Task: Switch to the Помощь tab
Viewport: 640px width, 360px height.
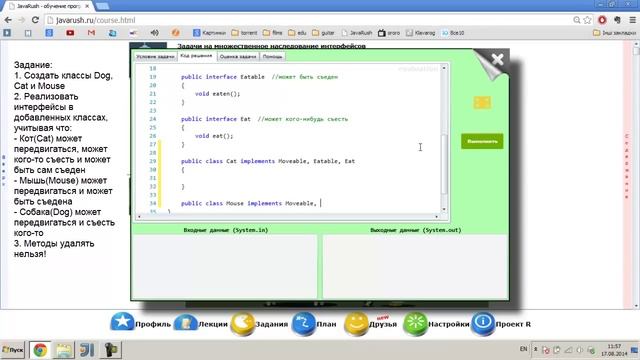Action: 272,57
